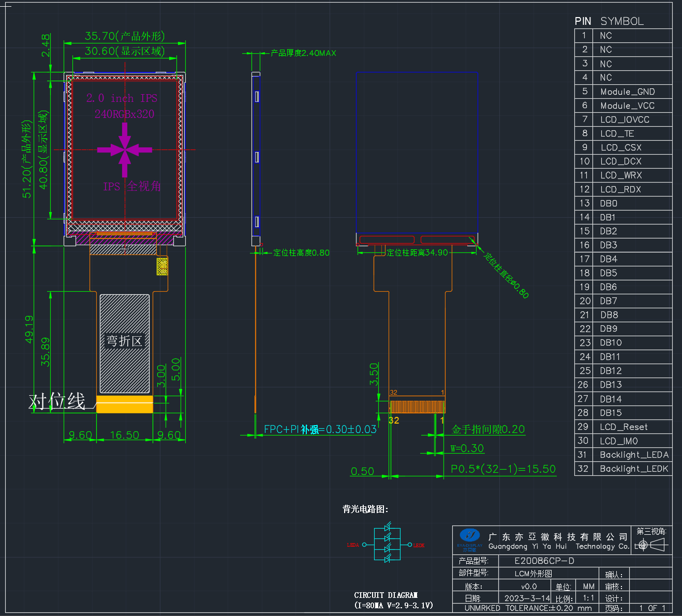Click the CIRCUIT DIAGRAM caption text
This screenshot has width=682, height=616.
[x=386, y=595]
